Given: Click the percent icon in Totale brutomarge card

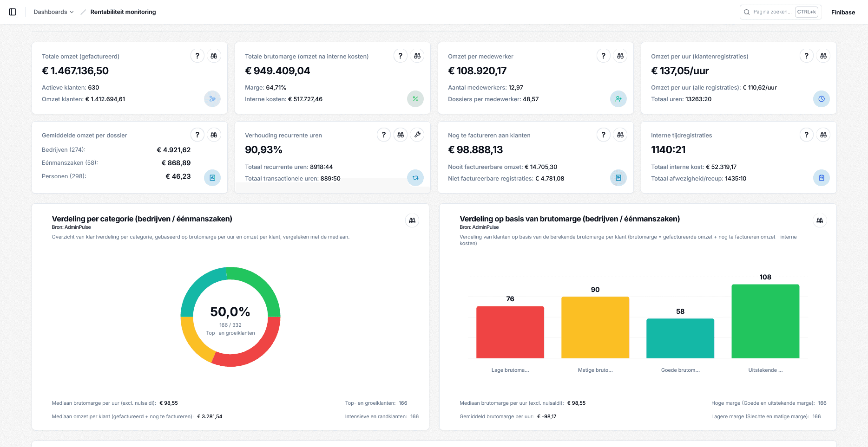Looking at the screenshot, I should pos(415,99).
